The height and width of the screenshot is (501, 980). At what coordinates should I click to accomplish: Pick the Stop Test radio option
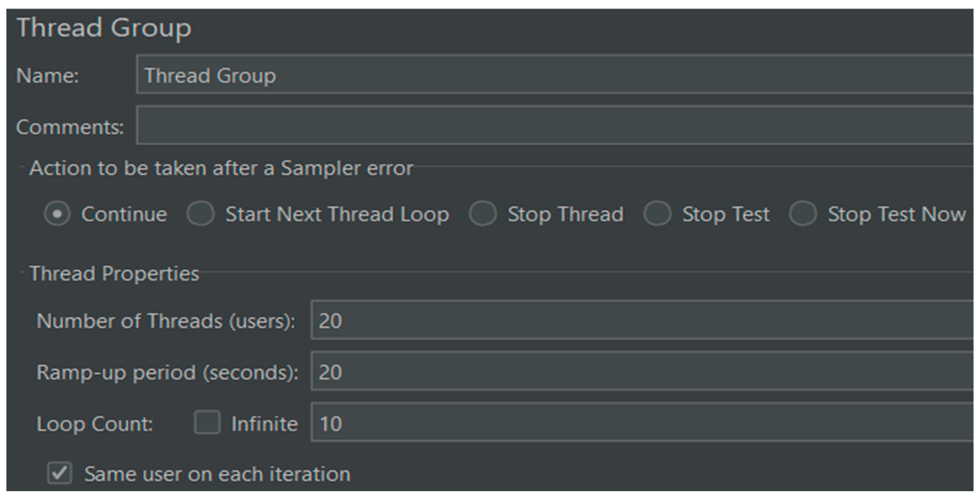pyautogui.click(x=657, y=214)
